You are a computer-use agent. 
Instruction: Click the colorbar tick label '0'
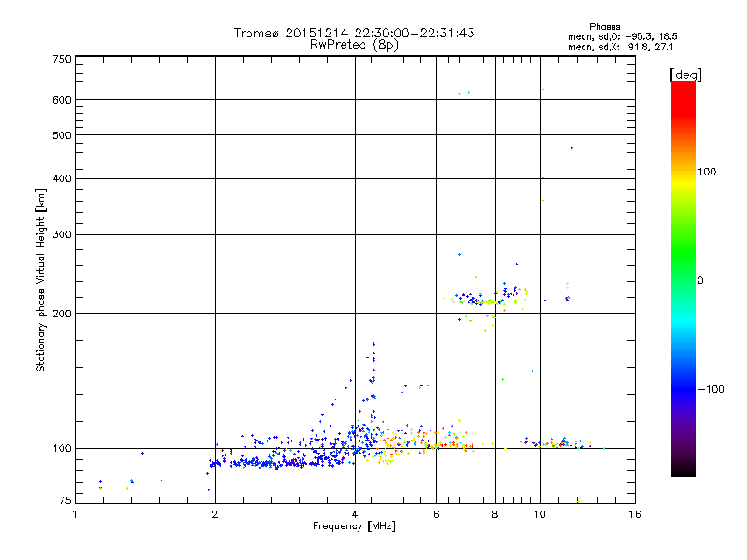[700, 281]
